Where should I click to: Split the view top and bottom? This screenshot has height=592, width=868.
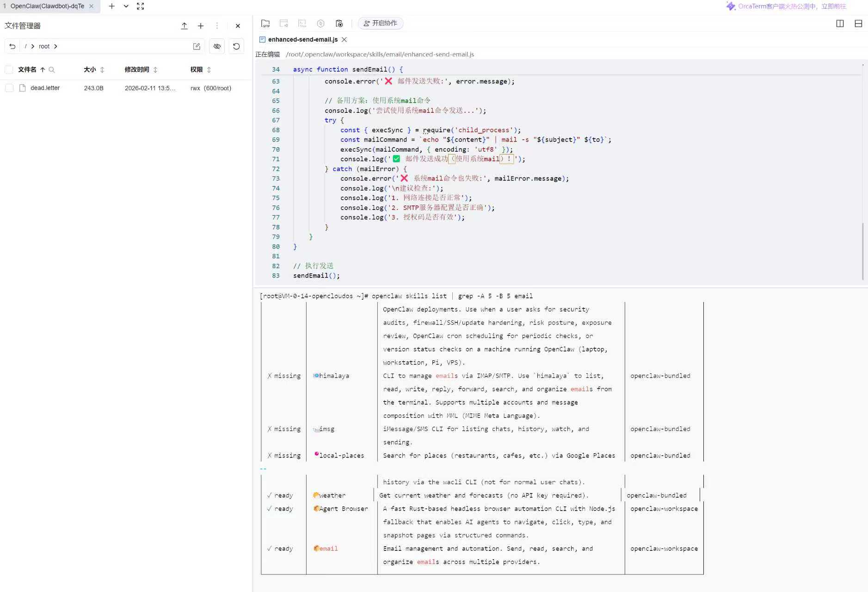[x=858, y=23]
